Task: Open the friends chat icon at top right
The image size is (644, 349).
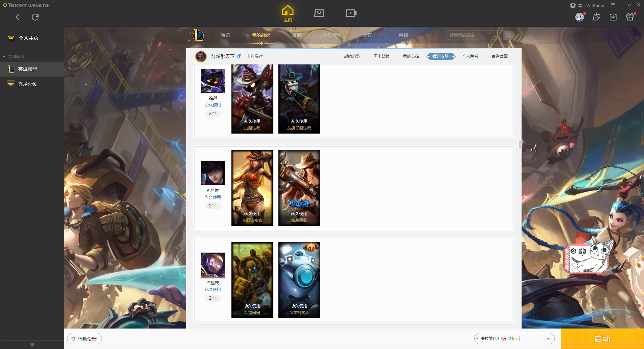Action: 596,17
